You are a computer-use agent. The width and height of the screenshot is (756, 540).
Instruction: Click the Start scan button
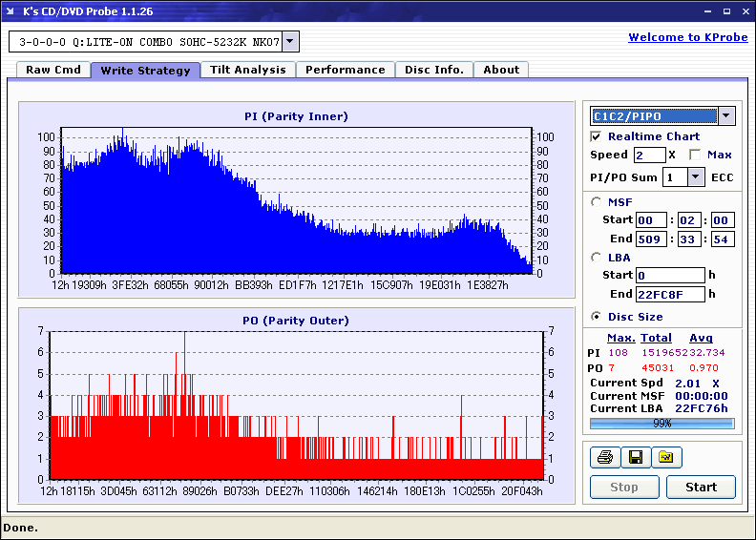[x=701, y=487]
